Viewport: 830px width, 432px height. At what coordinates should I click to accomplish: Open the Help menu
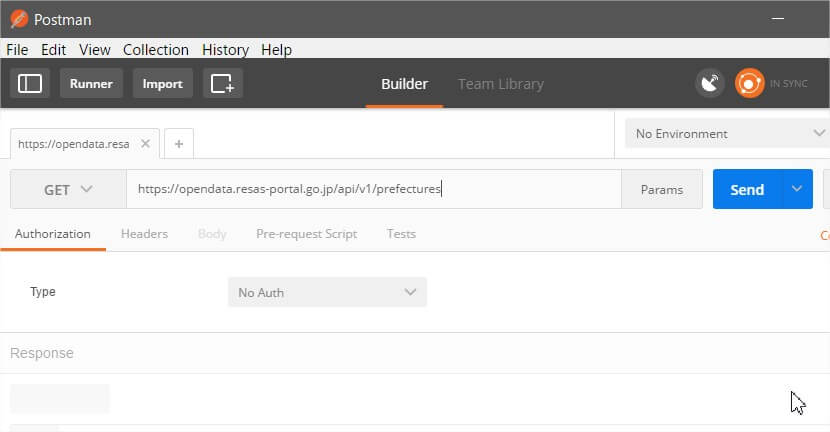coord(276,50)
